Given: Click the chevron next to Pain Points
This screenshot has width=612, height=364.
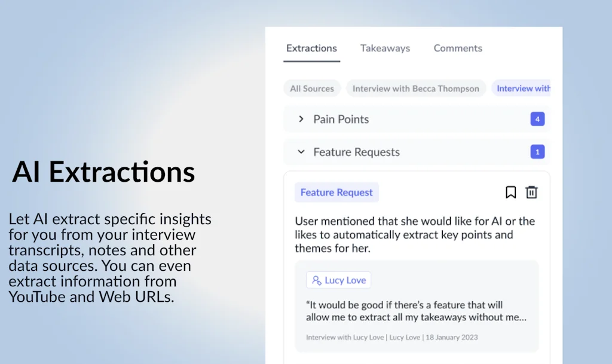Looking at the screenshot, I should pyautogui.click(x=301, y=119).
